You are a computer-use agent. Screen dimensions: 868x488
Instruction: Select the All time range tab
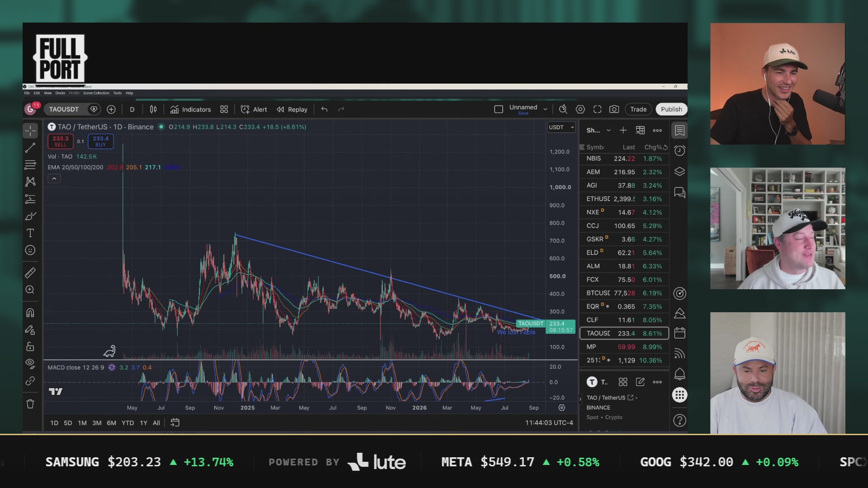[156, 423]
